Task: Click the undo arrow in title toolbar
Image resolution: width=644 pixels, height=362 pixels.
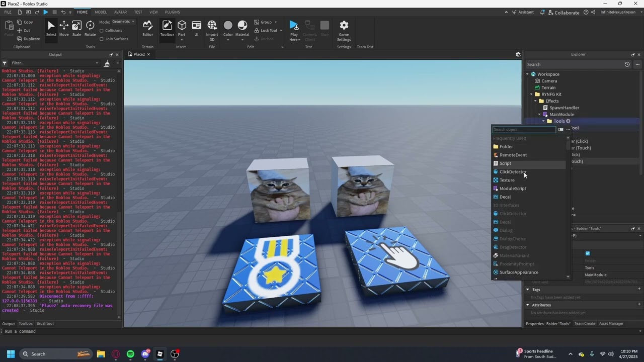Action: click(63, 12)
